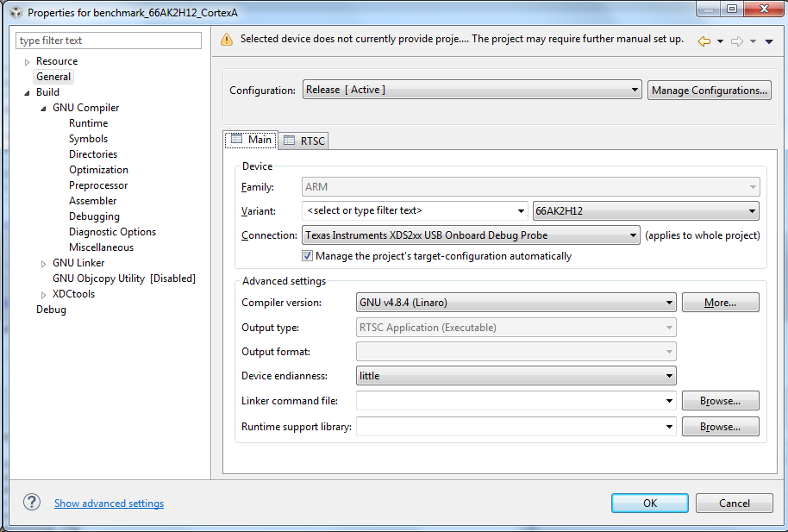Expand the XDCtools tree node

click(43, 295)
